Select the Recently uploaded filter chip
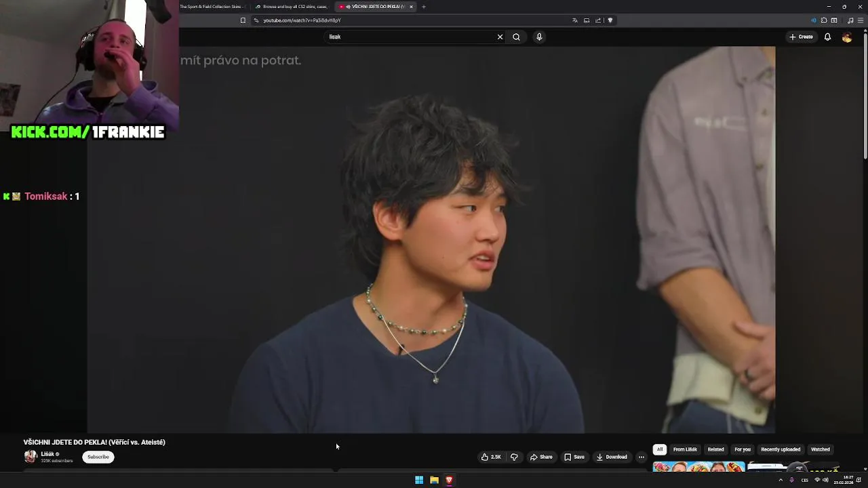This screenshot has height=488, width=868. tap(781, 449)
